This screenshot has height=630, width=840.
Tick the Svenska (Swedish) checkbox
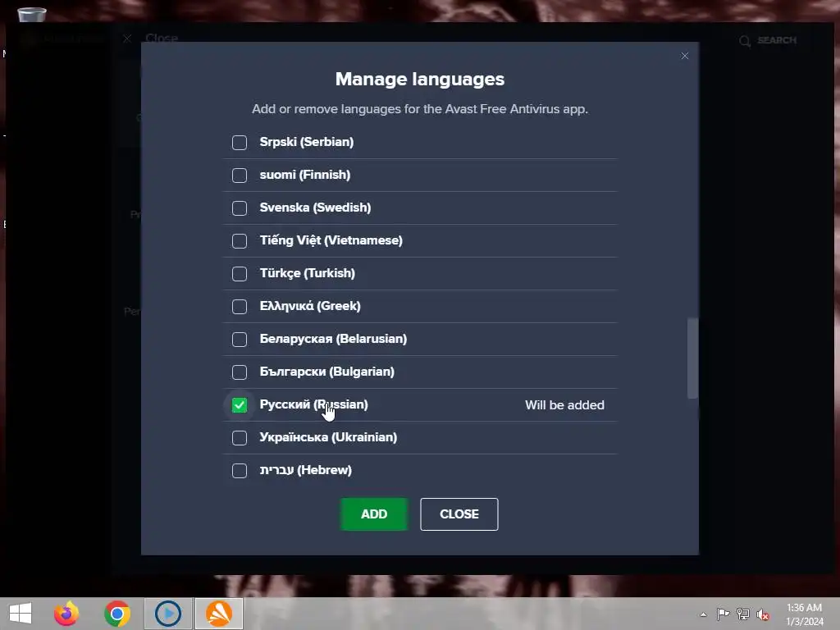point(240,208)
